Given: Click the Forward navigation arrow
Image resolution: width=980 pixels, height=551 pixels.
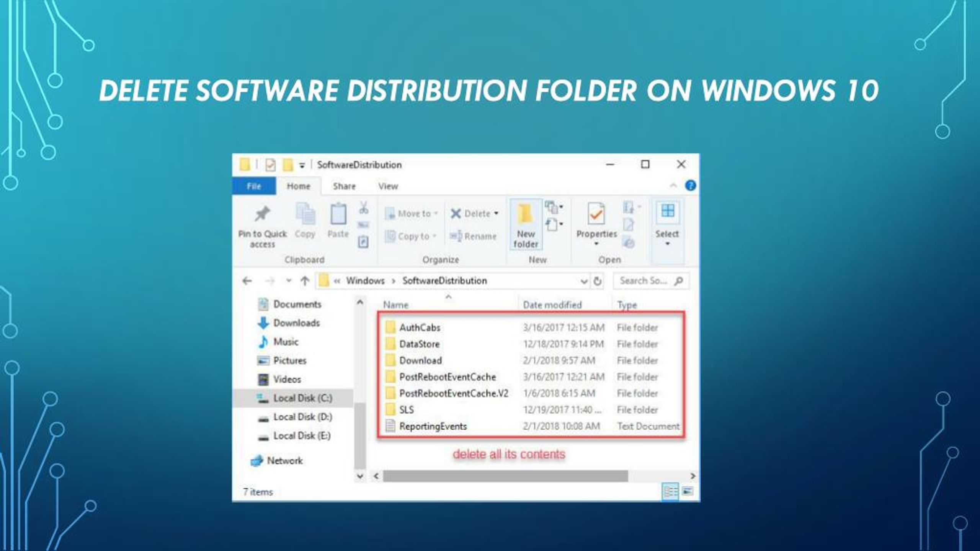Looking at the screenshot, I should (x=270, y=281).
